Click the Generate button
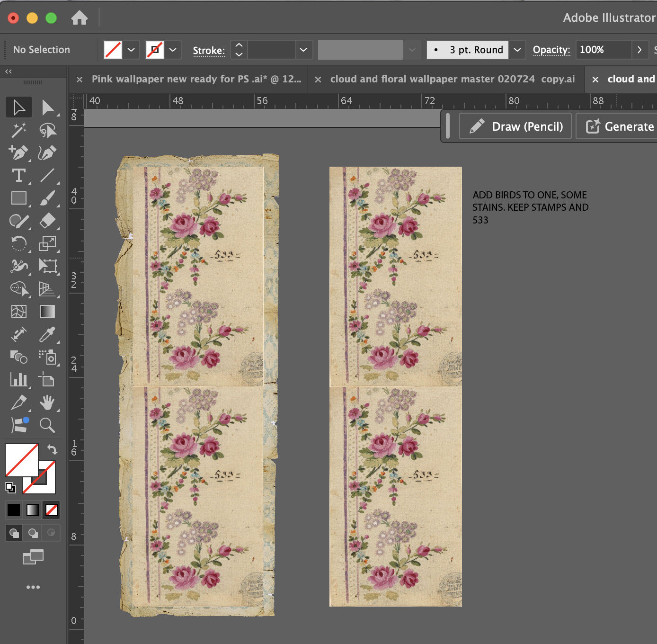The width and height of the screenshot is (657, 644). click(616, 126)
